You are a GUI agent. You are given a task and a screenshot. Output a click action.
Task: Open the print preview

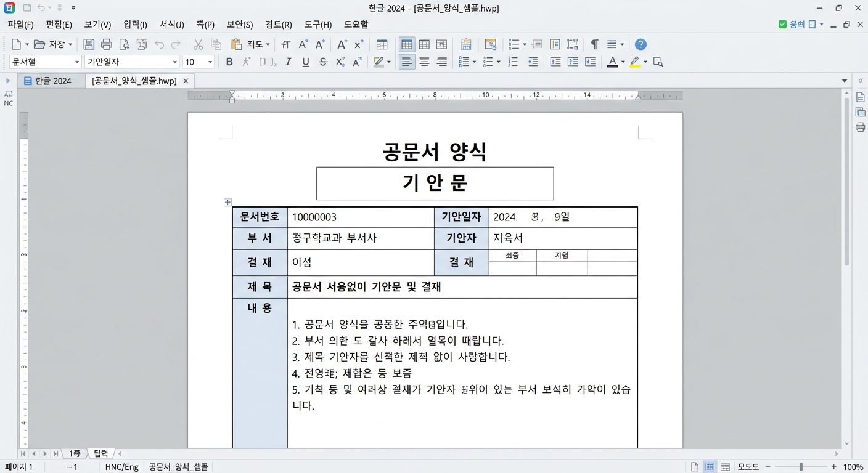click(x=125, y=44)
